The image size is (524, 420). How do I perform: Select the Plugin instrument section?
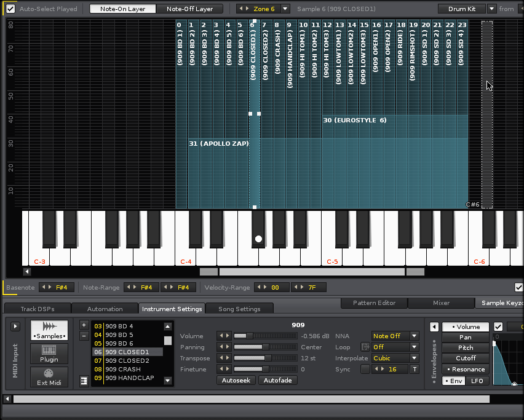click(x=49, y=354)
